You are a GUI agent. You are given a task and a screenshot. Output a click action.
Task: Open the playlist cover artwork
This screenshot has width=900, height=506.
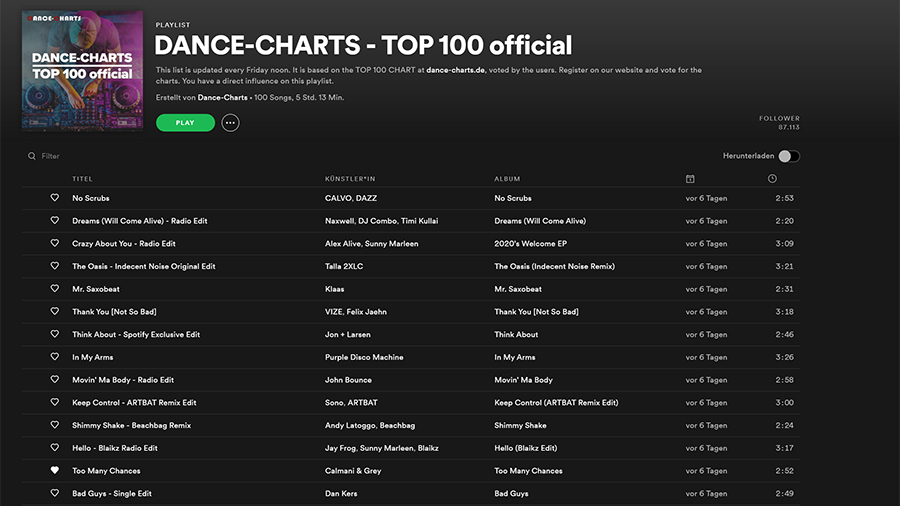[83, 71]
